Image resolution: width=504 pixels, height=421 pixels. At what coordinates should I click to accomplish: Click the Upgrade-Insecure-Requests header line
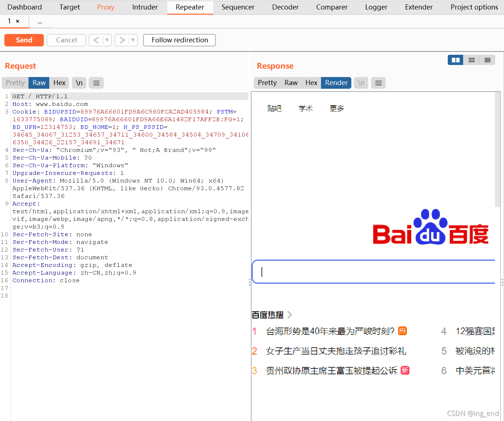68,173
